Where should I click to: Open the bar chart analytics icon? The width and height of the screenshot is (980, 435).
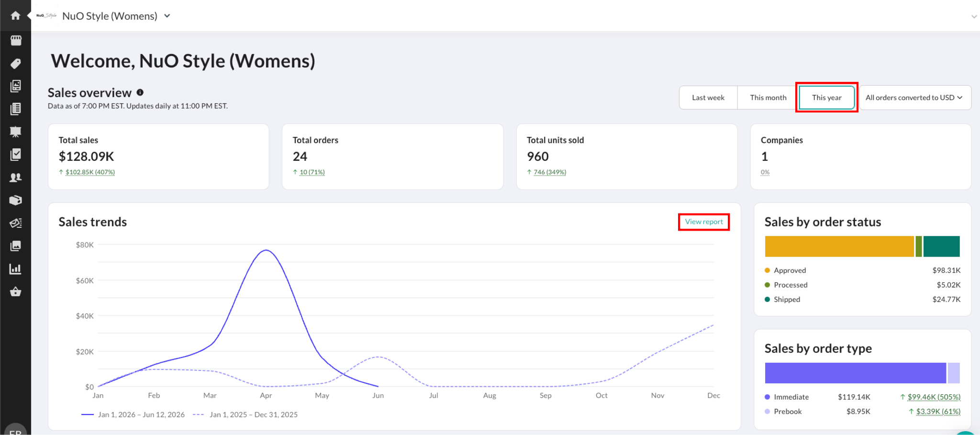pos(16,269)
